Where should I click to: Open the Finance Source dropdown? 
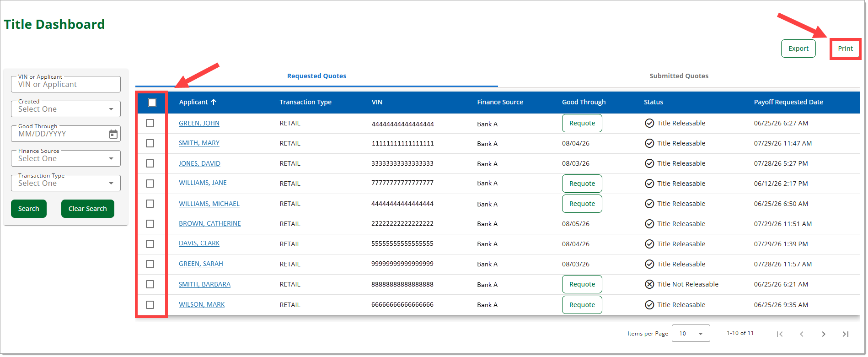click(66, 158)
